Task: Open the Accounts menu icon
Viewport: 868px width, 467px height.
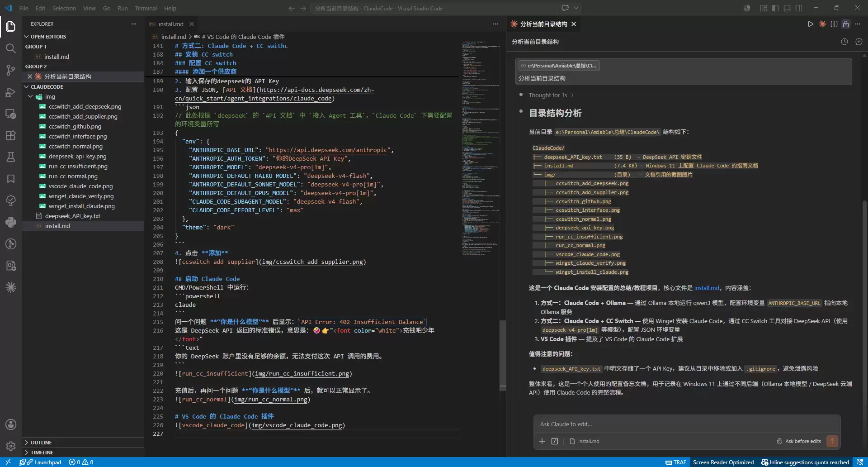Action: point(11,424)
